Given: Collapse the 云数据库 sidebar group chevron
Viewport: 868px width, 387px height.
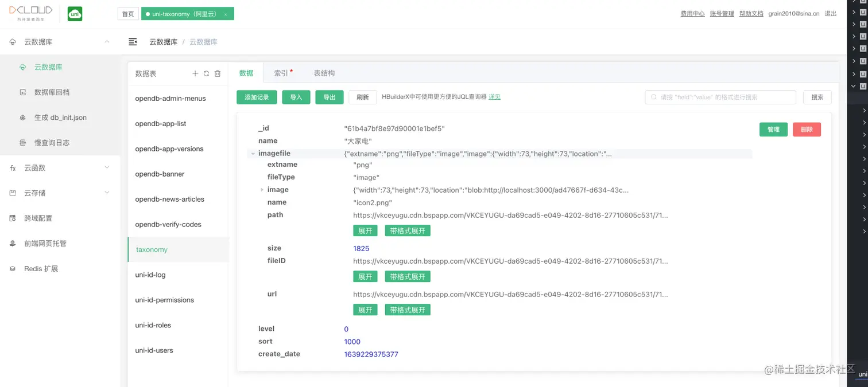Looking at the screenshot, I should point(107,42).
